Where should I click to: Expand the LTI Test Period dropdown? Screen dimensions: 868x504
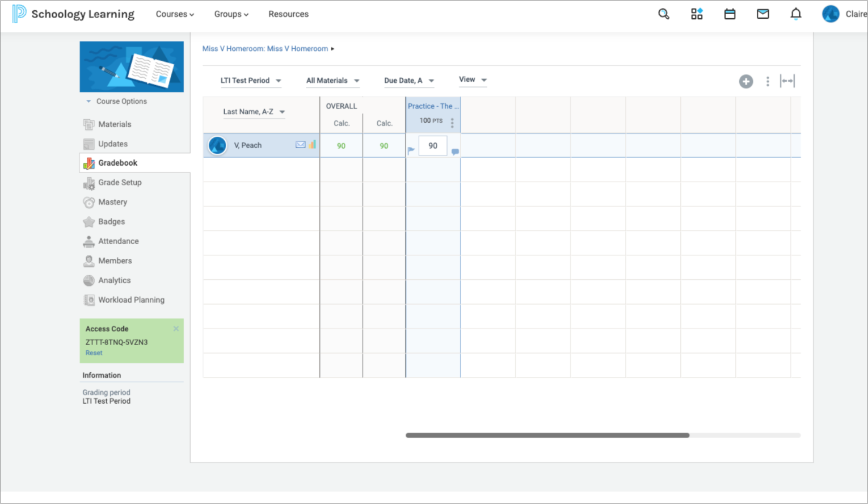coord(251,81)
